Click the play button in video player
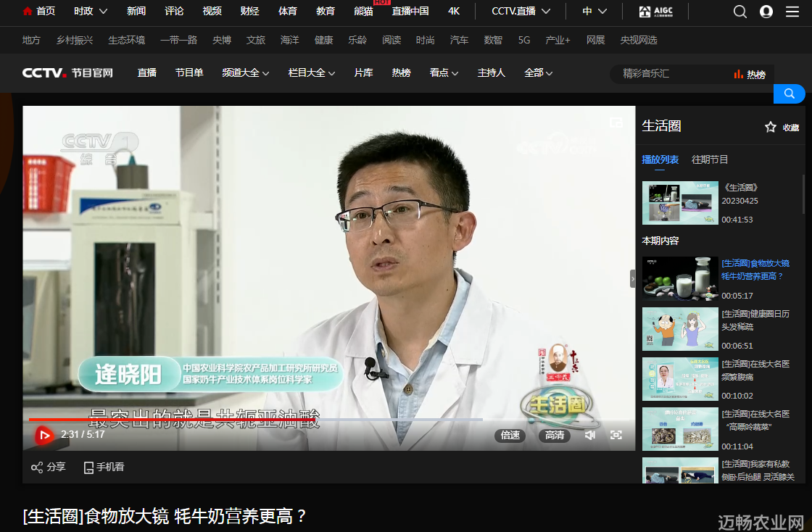Image resolution: width=812 pixels, height=532 pixels. click(x=44, y=435)
